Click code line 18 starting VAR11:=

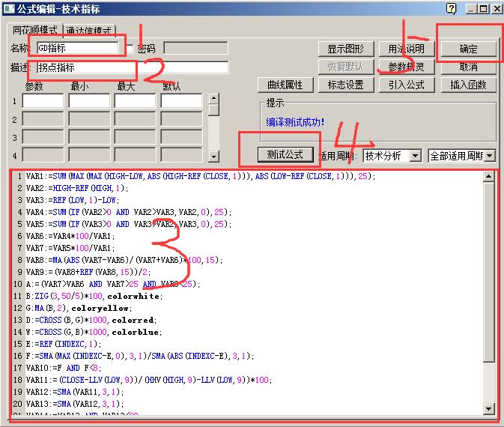[x=149, y=380]
